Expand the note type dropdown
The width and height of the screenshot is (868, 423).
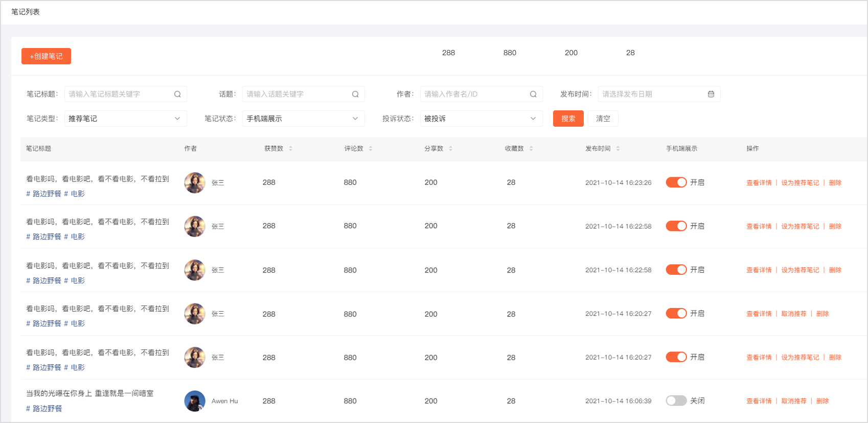pos(125,119)
